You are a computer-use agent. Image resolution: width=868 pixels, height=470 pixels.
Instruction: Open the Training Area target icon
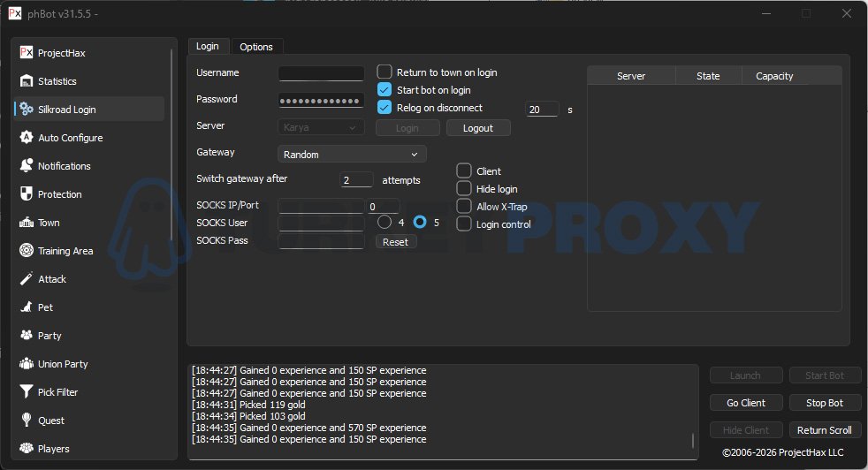pos(26,250)
